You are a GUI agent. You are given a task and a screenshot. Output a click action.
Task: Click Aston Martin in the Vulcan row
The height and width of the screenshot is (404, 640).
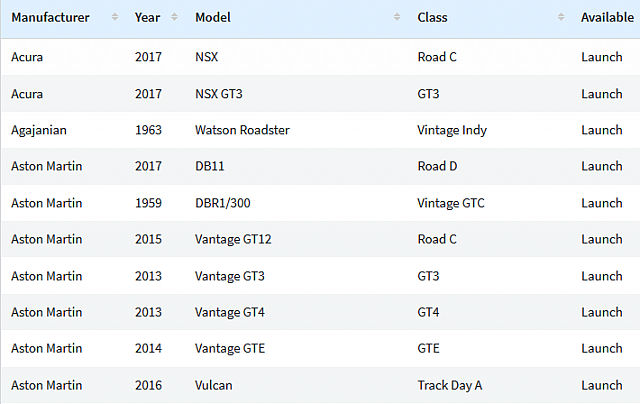47,385
